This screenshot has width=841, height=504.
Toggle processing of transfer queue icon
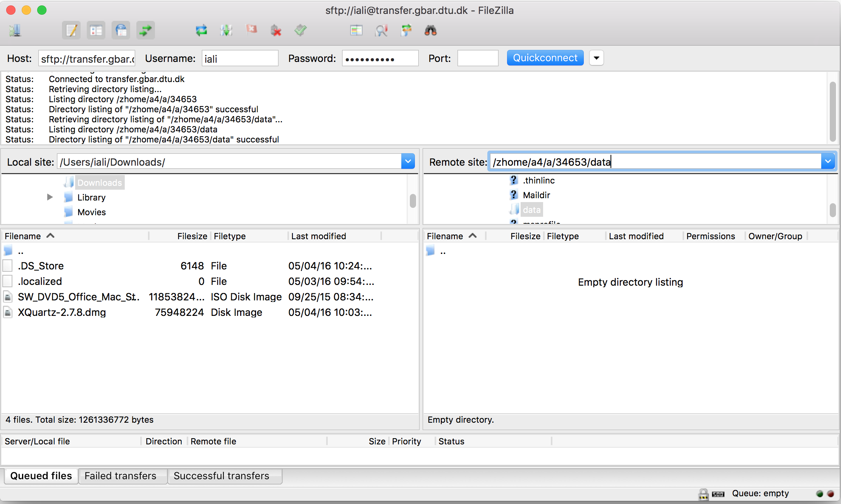tap(226, 30)
